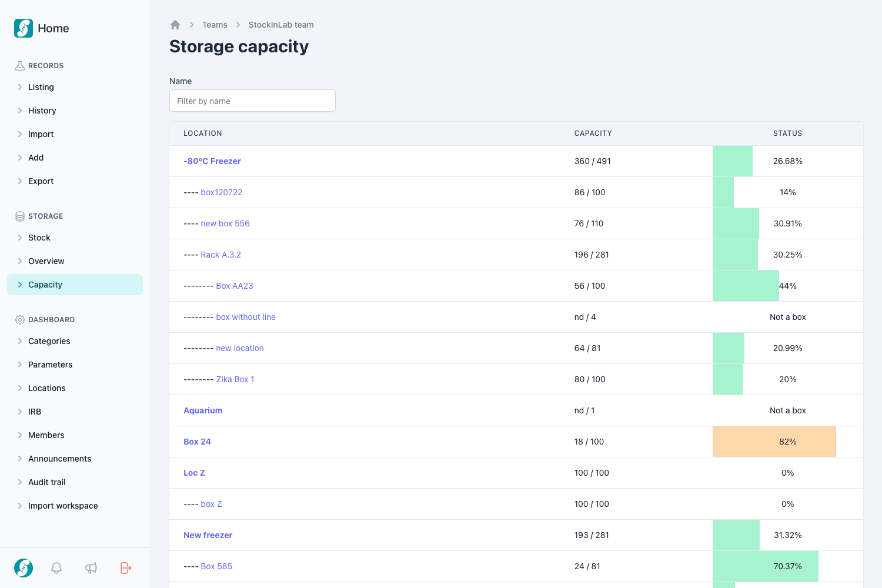Viewport: 882px width, 588px height.
Task: Open the new box 556 link
Action: click(x=225, y=223)
